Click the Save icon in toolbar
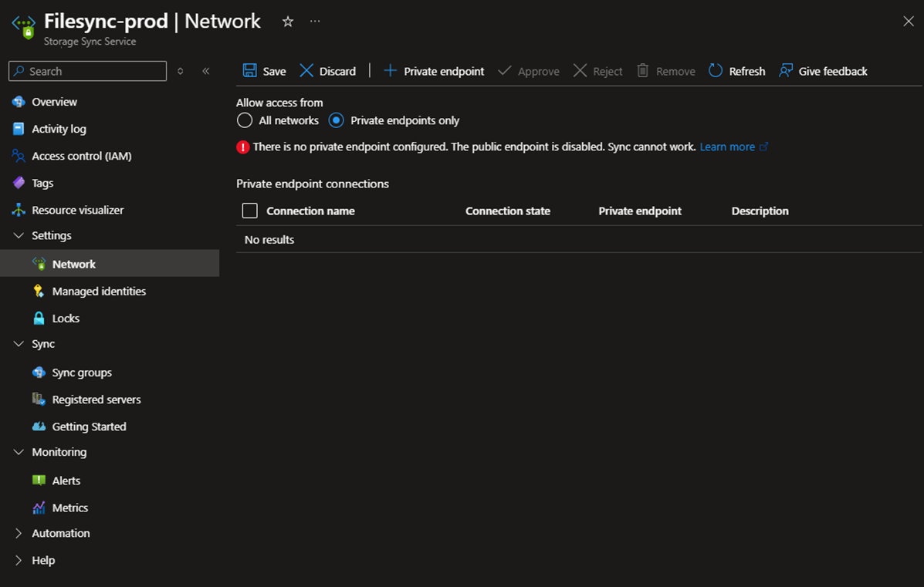Image resolution: width=924 pixels, height=587 pixels. (x=250, y=71)
